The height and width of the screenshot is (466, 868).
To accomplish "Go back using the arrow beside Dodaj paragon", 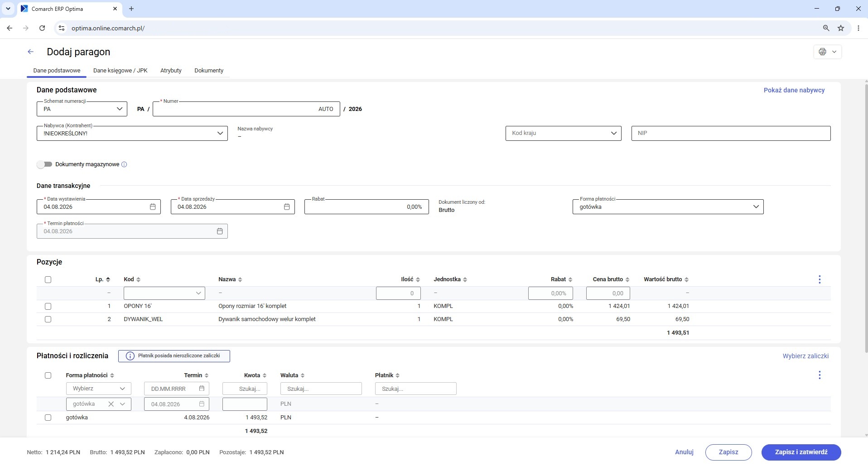I will coord(30,52).
